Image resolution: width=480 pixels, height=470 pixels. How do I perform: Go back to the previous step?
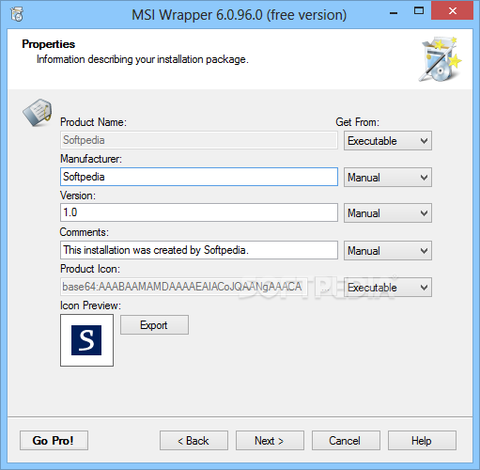point(194,440)
